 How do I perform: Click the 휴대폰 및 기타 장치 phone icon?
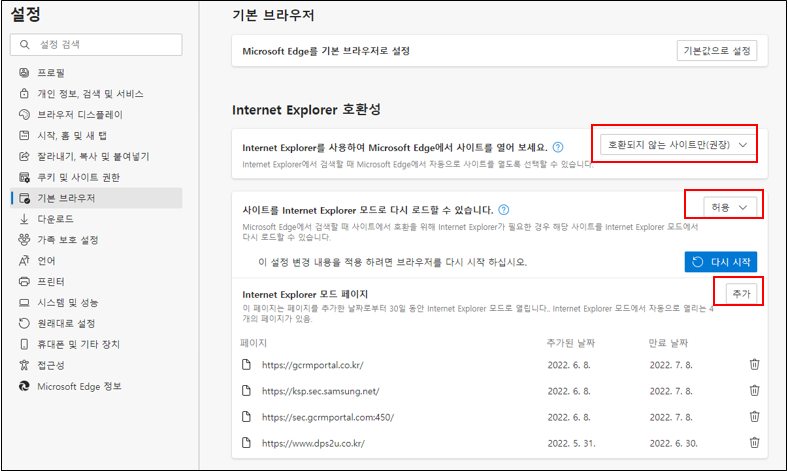coord(24,344)
